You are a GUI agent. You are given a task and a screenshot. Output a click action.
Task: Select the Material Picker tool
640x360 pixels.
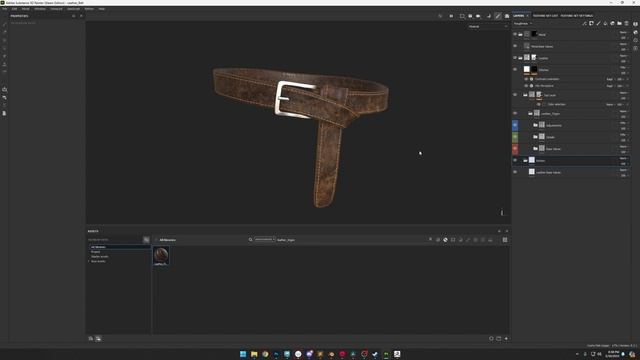click(x=4, y=72)
